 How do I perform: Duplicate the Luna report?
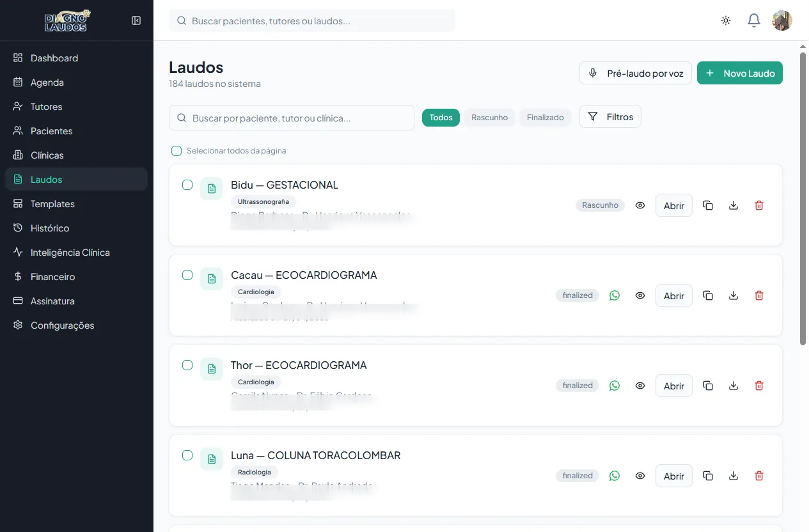click(x=708, y=476)
